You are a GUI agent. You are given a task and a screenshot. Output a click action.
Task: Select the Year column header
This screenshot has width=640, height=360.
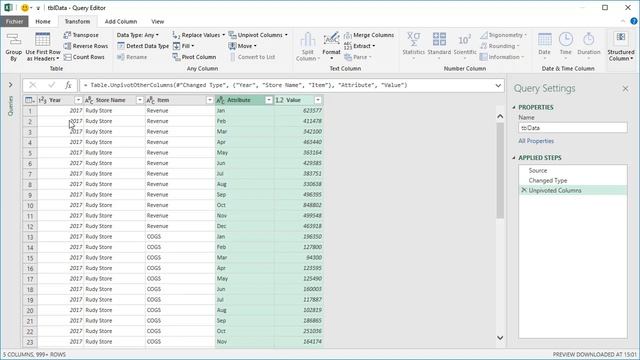(60, 100)
